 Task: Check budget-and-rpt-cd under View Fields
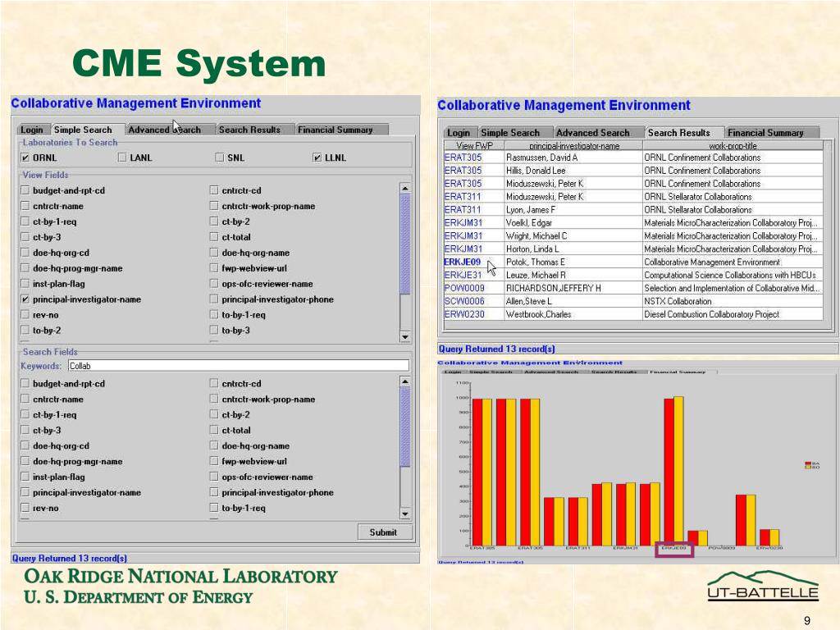25,190
